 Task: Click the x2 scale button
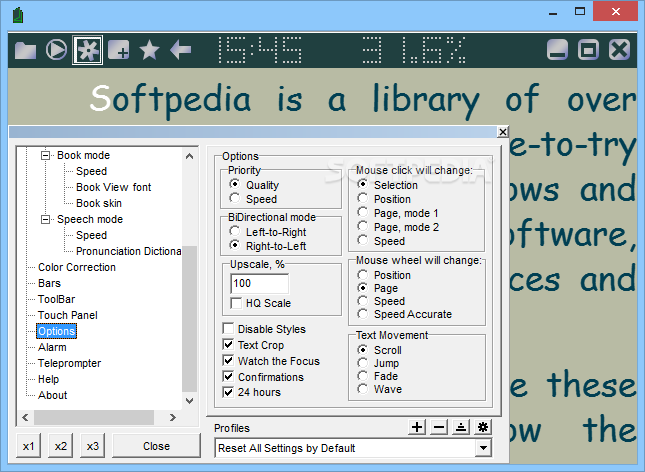(60, 446)
